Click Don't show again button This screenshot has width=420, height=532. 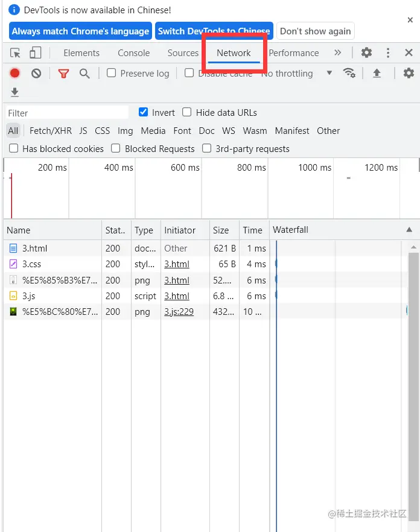pyautogui.click(x=316, y=31)
